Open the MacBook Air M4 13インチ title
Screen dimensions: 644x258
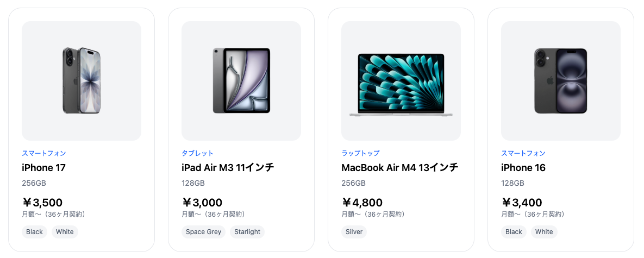coord(399,168)
